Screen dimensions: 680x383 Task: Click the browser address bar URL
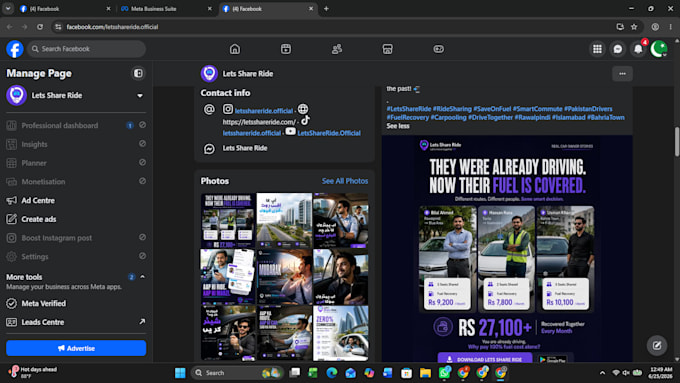tap(112, 27)
